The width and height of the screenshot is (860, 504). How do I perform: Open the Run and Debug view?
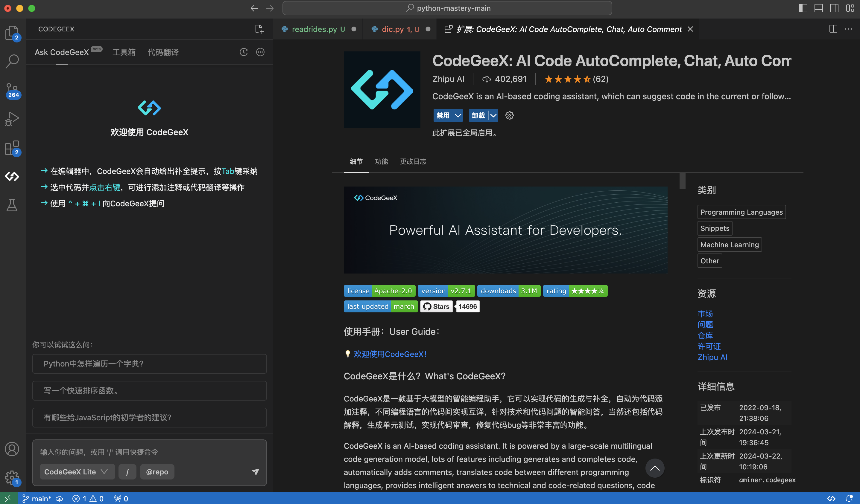12,119
